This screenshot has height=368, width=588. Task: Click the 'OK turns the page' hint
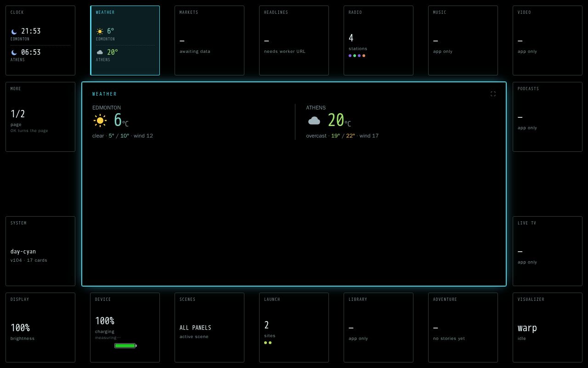29,131
